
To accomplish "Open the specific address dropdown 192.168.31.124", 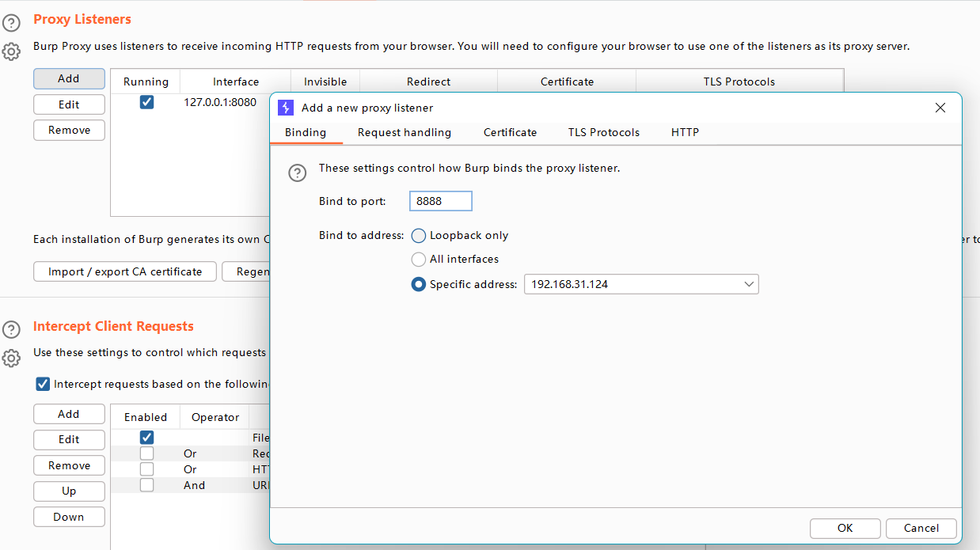I will [641, 284].
